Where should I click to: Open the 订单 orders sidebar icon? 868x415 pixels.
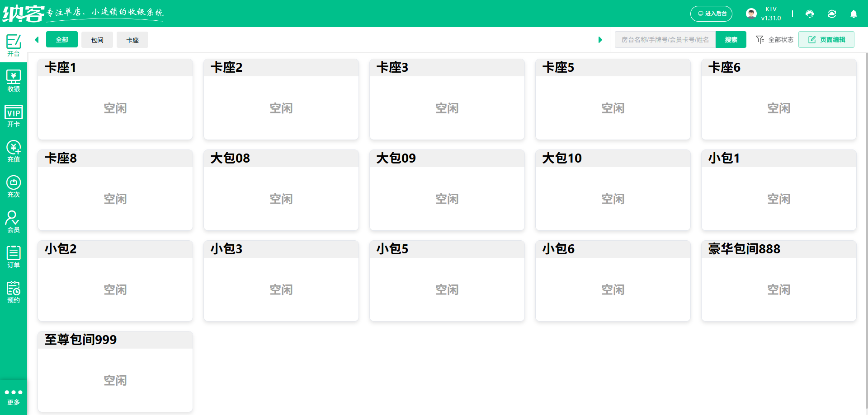pyautogui.click(x=14, y=256)
